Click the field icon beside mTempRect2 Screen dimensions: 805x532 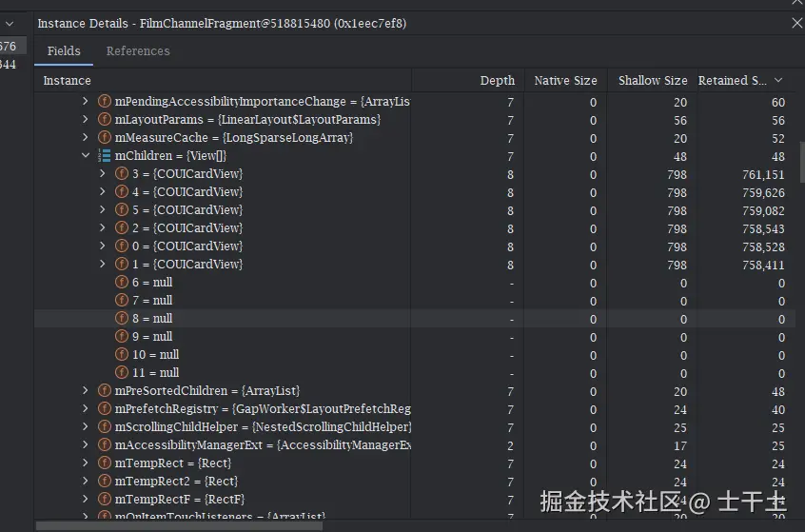coord(105,482)
